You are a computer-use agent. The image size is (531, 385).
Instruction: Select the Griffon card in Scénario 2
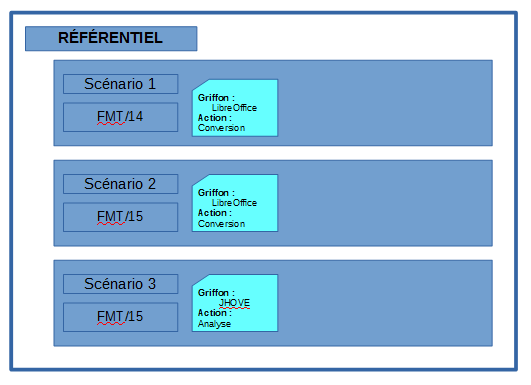pyautogui.click(x=235, y=203)
